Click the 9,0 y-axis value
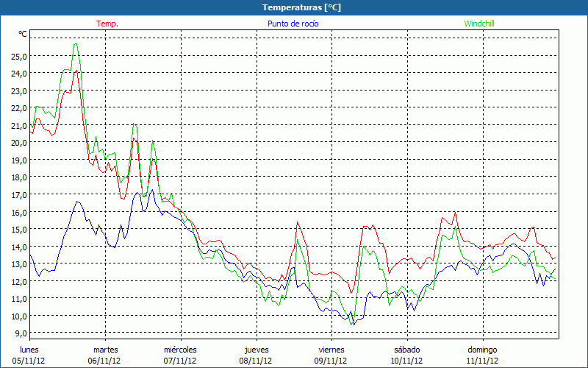The width and height of the screenshot is (588, 368). pyautogui.click(x=20, y=333)
